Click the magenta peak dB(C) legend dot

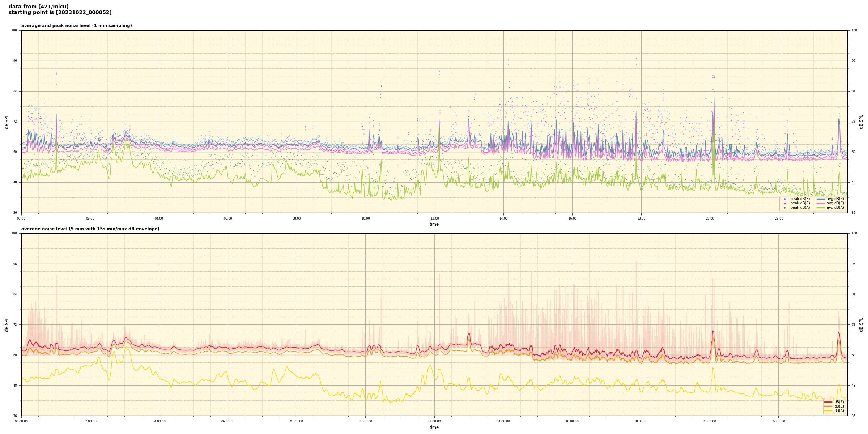(x=784, y=203)
